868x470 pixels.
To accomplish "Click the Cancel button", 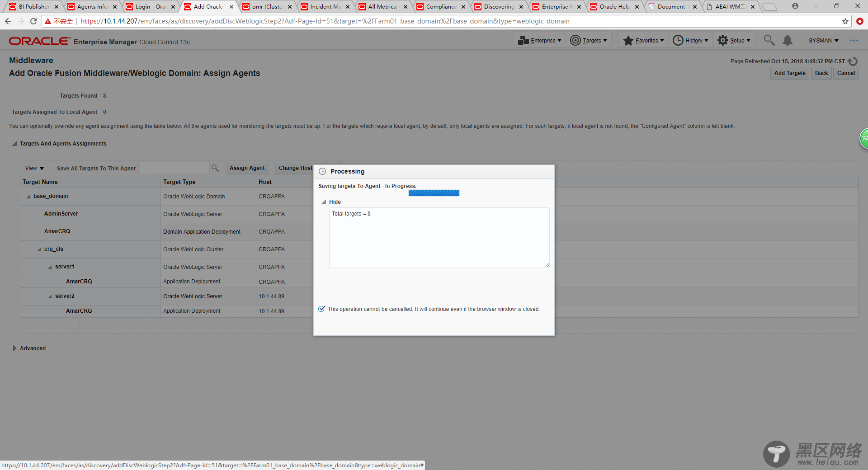I will tap(846, 73).
